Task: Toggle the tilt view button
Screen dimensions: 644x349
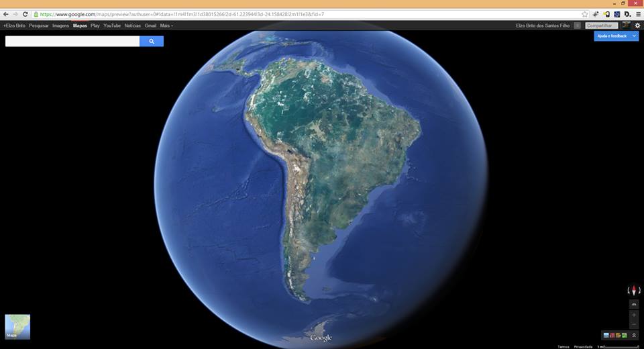Action: 634,304
